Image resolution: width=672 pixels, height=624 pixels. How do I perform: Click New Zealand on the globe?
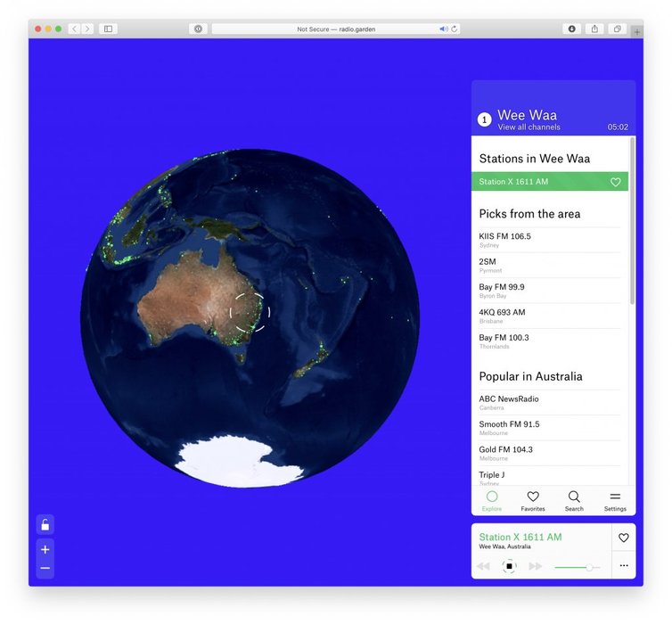click(x=312, y=362)
